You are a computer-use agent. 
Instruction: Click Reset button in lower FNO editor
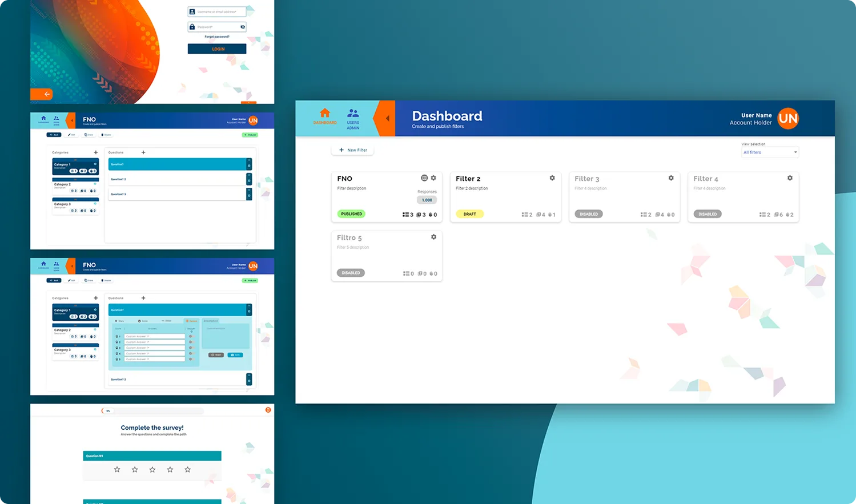click(x=216, y=355)
